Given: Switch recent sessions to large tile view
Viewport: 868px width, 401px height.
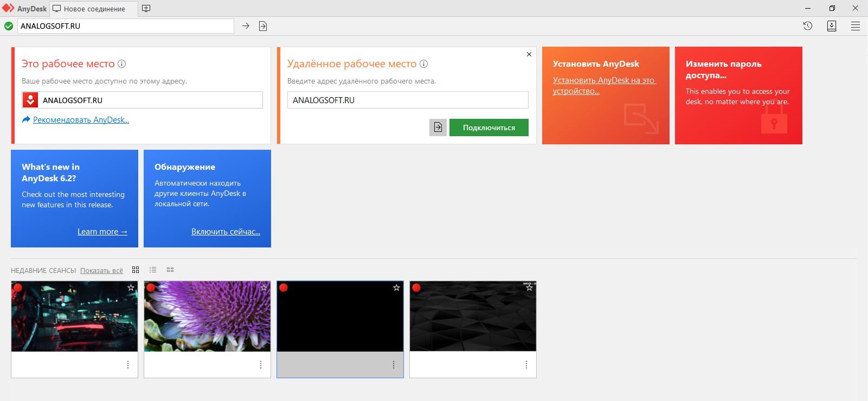Looking at the screenshot, I should pyautogui.click(x=136, y=270).
